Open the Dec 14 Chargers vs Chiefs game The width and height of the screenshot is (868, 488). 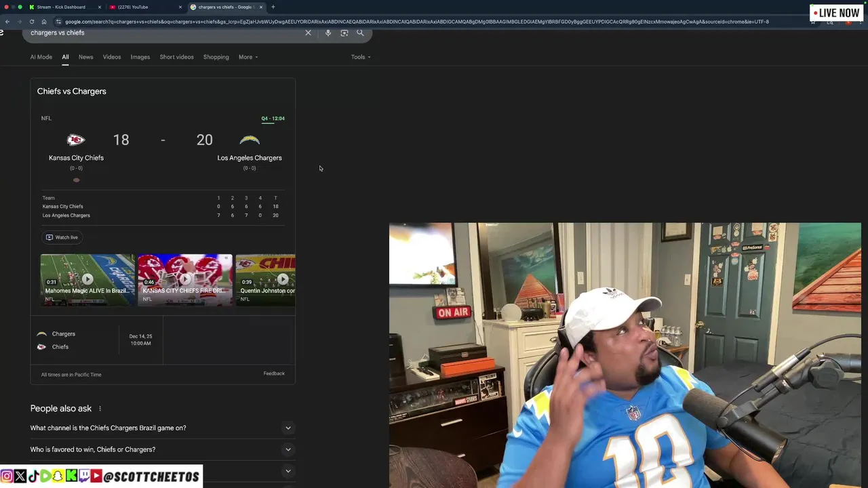pyautogui.click(x=97, y=340)
